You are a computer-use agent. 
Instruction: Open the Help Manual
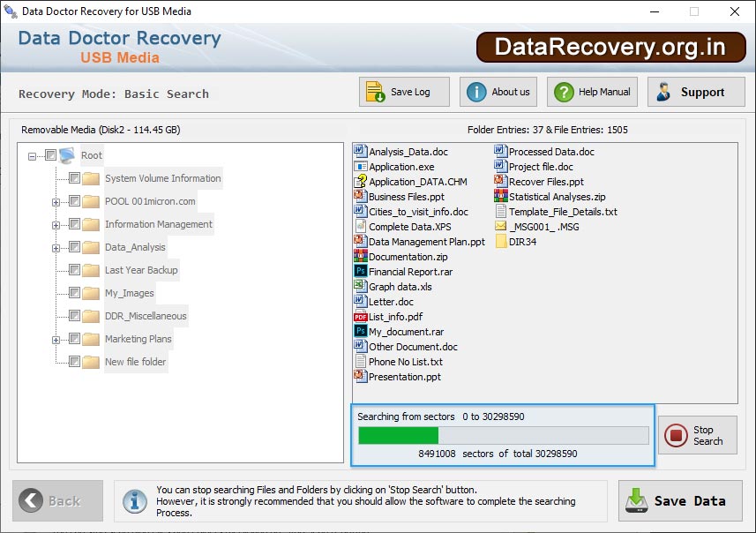click(592, 92)
